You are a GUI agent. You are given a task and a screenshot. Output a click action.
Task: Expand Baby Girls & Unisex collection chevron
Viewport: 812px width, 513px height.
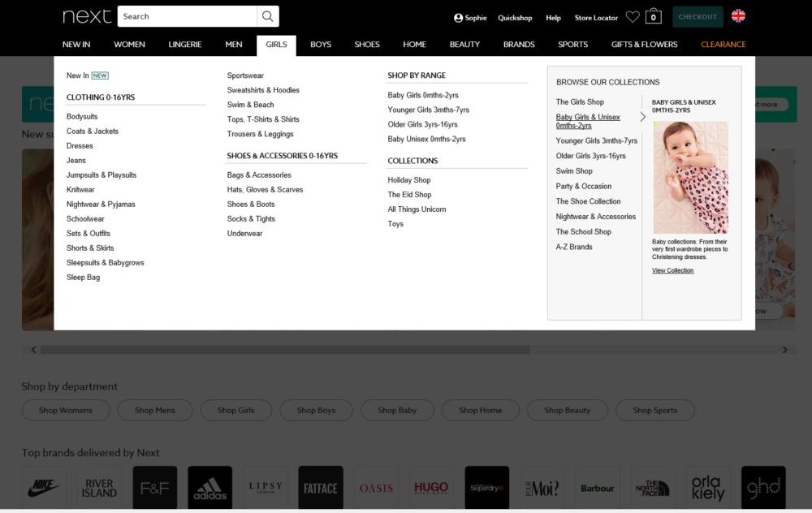click(642, 117)
